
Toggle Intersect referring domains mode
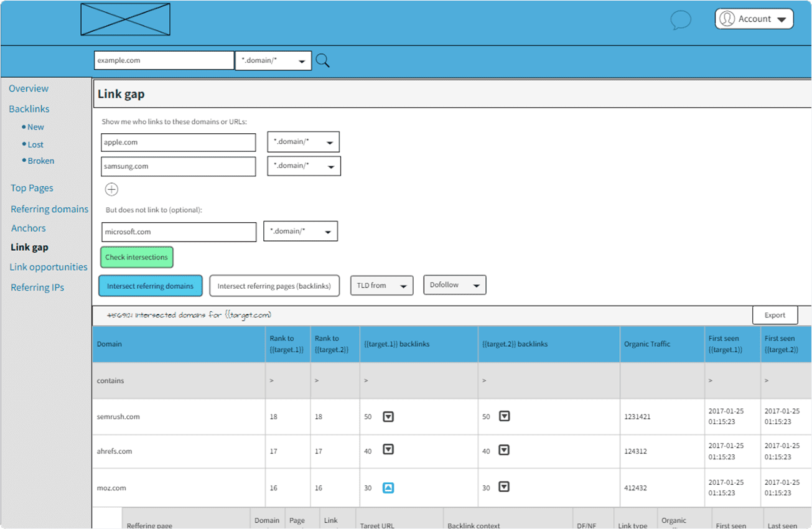pyautogui.click(x=150, y=286)
